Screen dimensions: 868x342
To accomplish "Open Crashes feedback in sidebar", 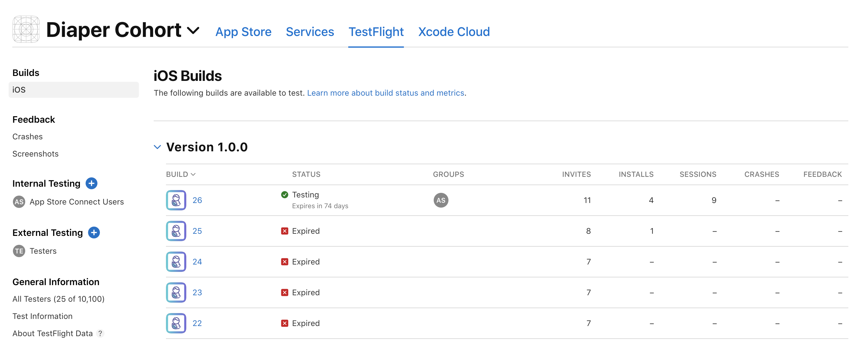I will click(x=28, y=137).
